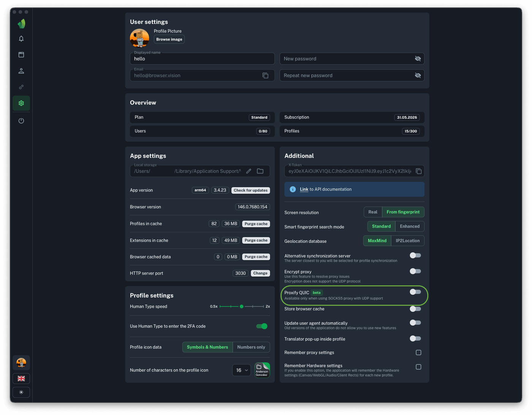The image size is (532, 415).
Task: Show New password via the eye icon
Action: (418, 59)
